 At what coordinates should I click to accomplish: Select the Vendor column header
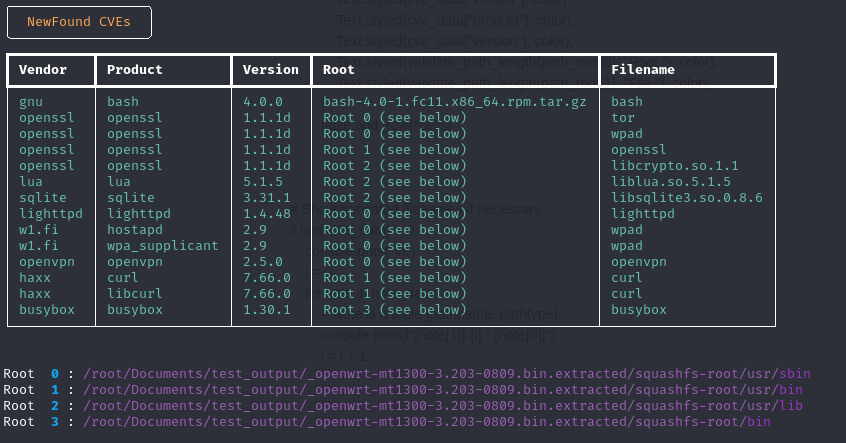point(43,70)
